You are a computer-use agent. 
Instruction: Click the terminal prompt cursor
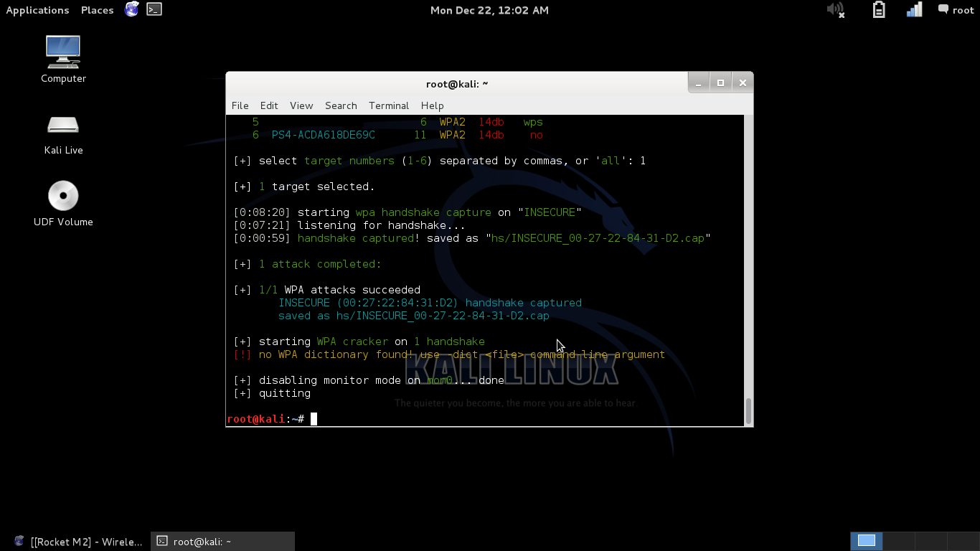point(314,419)
